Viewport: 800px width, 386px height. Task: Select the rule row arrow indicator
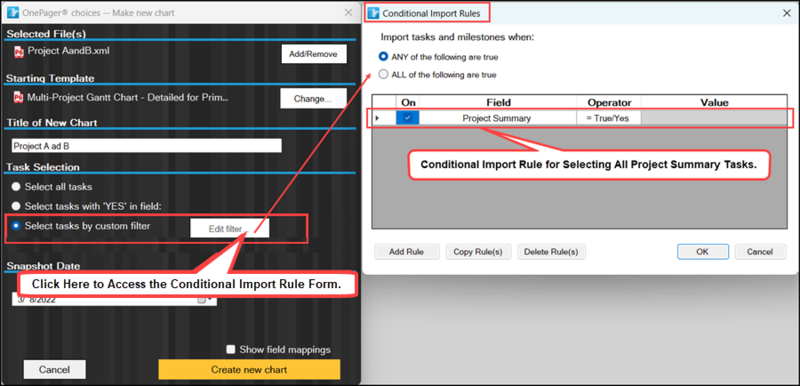tap(377, 118)
